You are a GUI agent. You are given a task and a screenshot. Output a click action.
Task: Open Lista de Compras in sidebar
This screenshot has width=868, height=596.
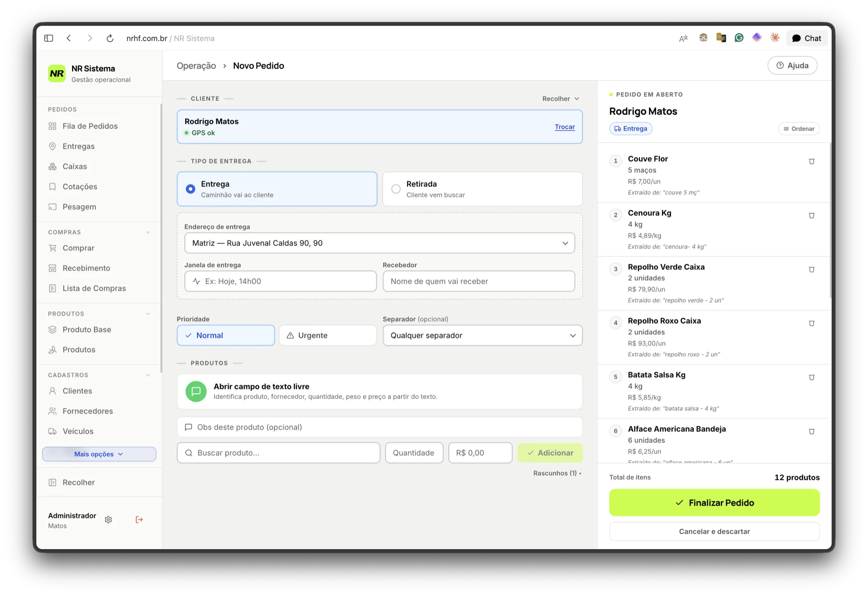(x=94, y=288)
